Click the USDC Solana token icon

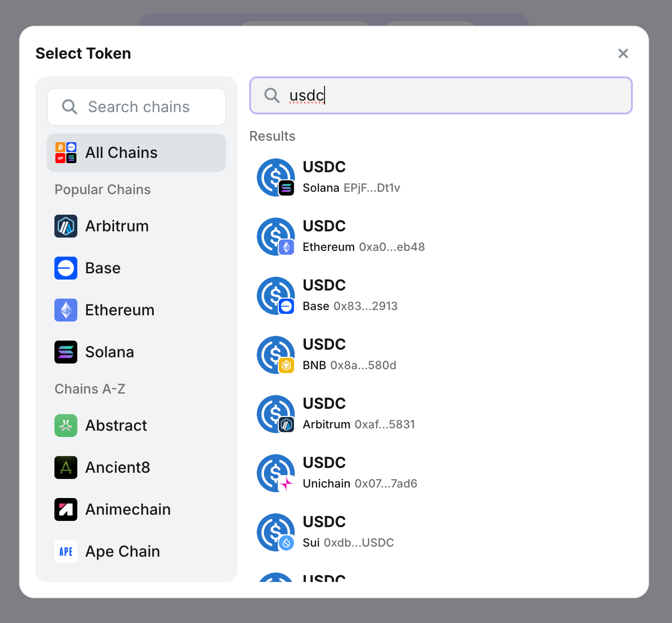(276, 177)
